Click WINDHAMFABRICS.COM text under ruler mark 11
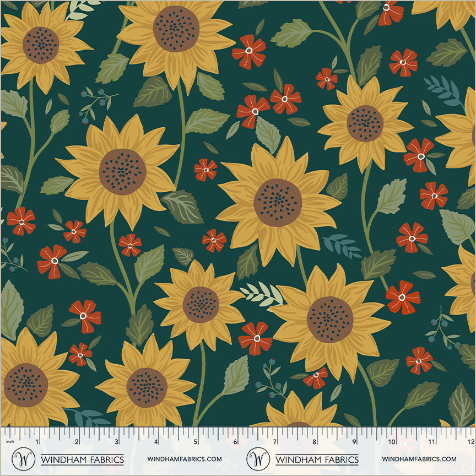Viewport: 476px width, 476px height. 419,459
